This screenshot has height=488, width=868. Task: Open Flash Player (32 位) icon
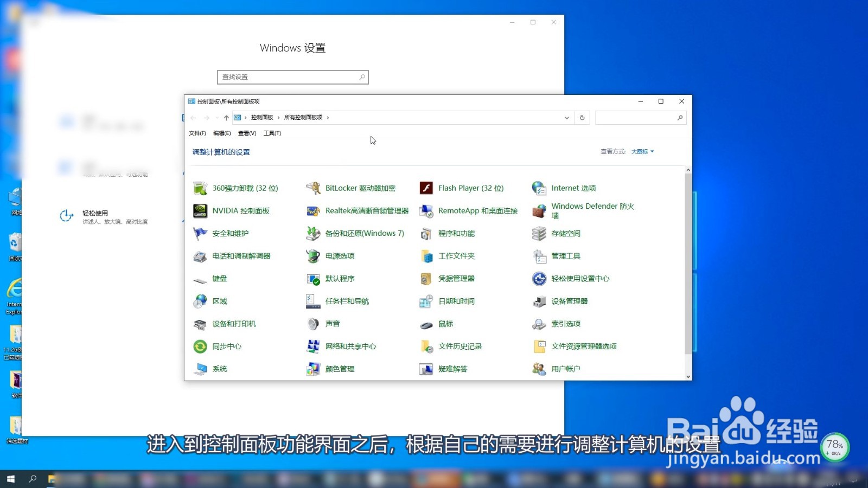pyautogui.click(x=426, y=188)
